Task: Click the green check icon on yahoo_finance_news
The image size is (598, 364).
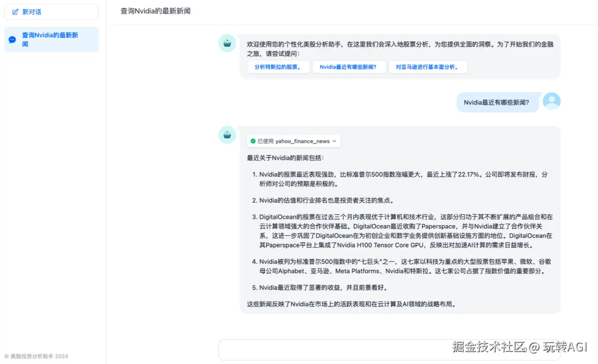Action: coord(253,141)
